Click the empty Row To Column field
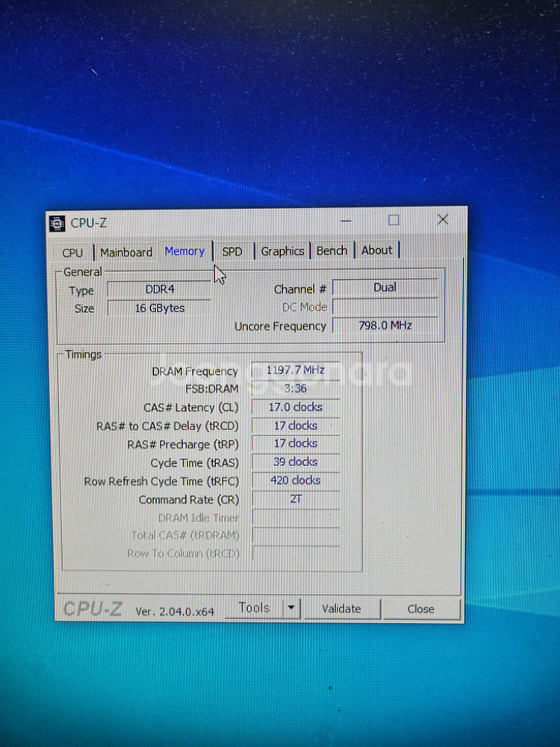Screen dimensions: 560x747 pyautogui.click(x=295, y=554)
